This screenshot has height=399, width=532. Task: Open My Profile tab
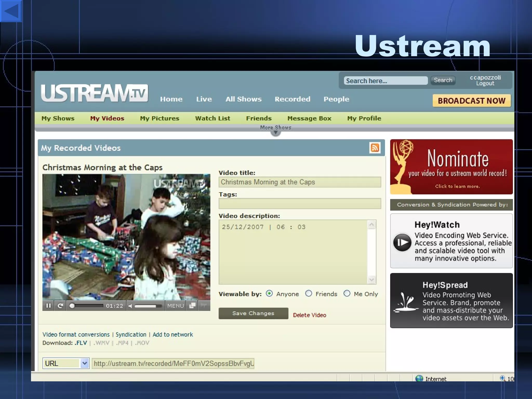364,118
